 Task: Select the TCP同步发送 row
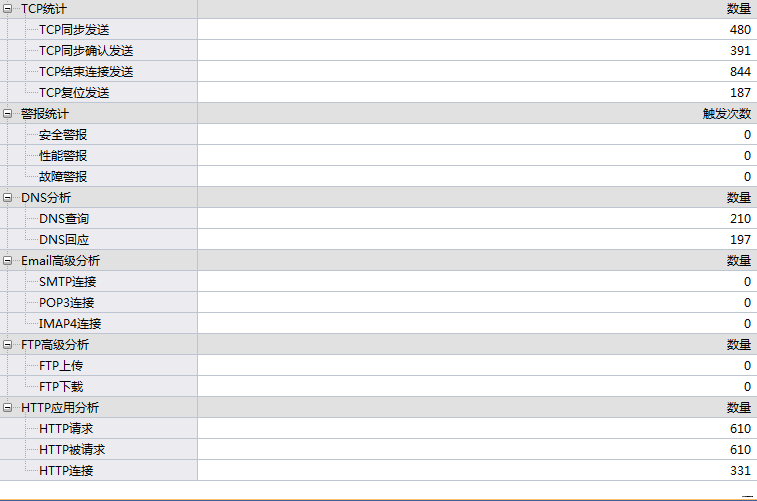74,30
